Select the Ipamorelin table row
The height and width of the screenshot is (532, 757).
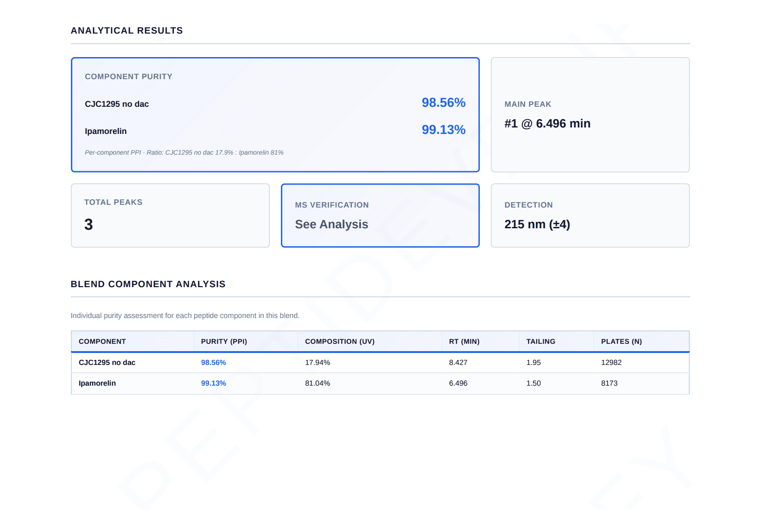pos(380,383)
